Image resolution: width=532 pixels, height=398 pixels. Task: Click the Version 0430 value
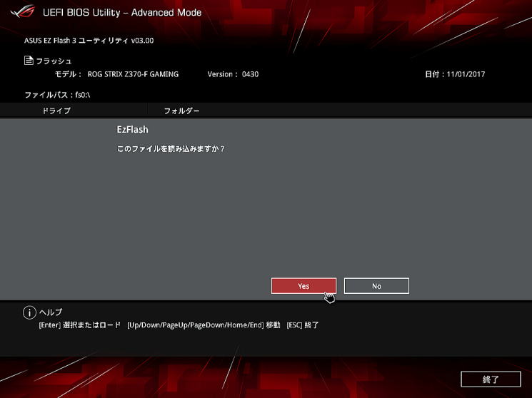pos(250,74)
